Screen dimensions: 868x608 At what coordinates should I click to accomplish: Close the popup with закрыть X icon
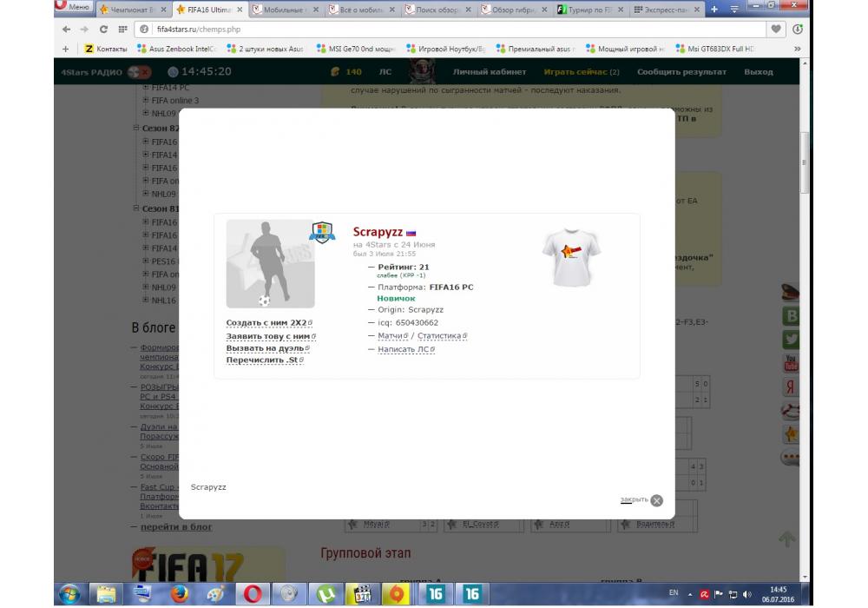pos(656,500)
